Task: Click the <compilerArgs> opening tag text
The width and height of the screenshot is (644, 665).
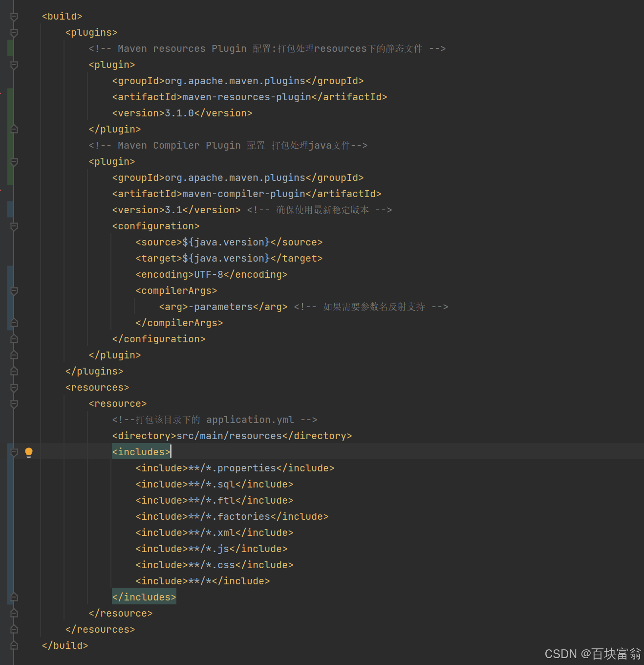Action: tap(176, 291)
